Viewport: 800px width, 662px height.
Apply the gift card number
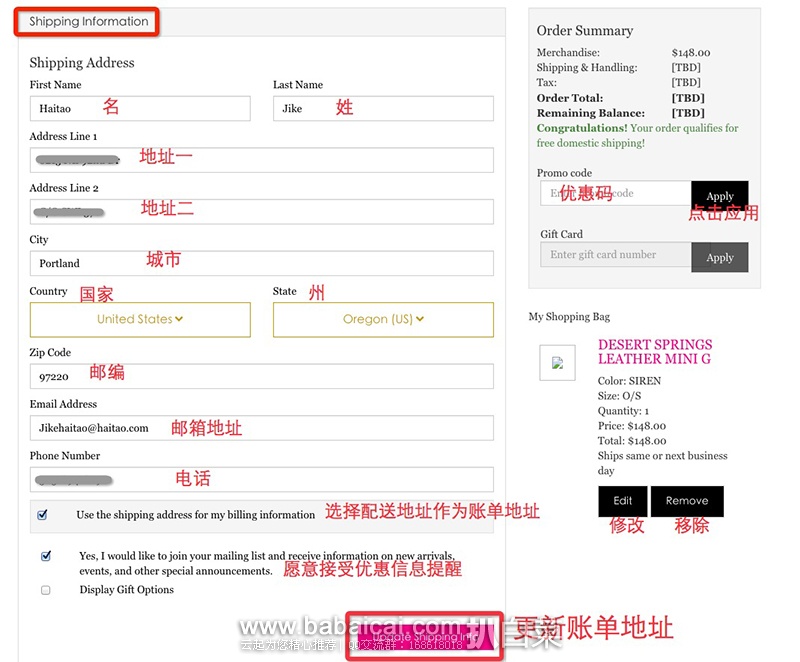(719, 257)
